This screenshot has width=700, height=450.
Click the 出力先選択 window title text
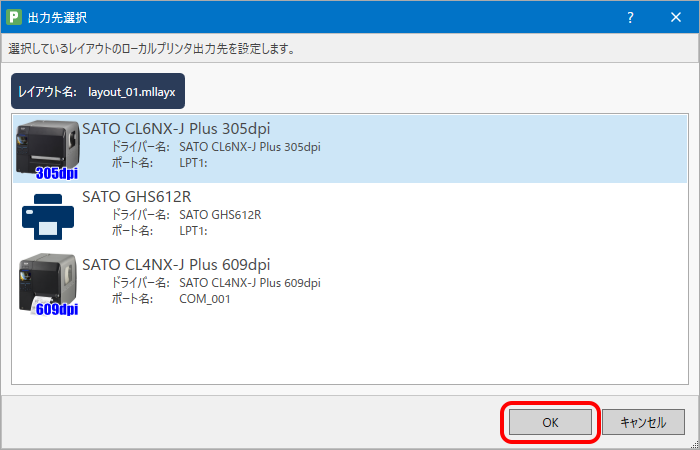coord(57,18)
